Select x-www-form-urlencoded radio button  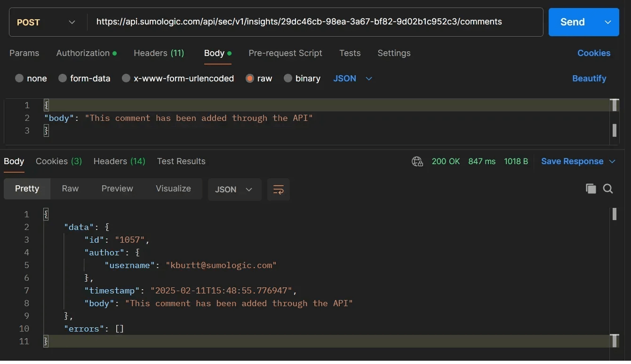126,79
